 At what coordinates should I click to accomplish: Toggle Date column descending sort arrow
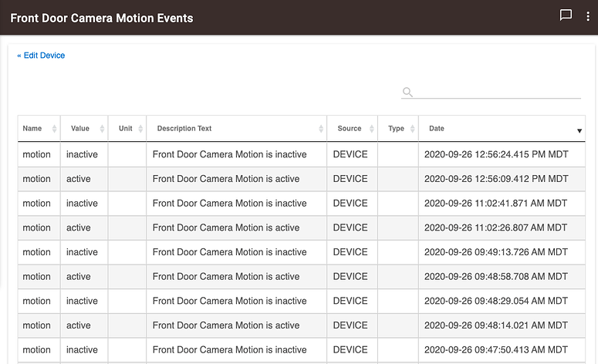(x=579, y=130)
